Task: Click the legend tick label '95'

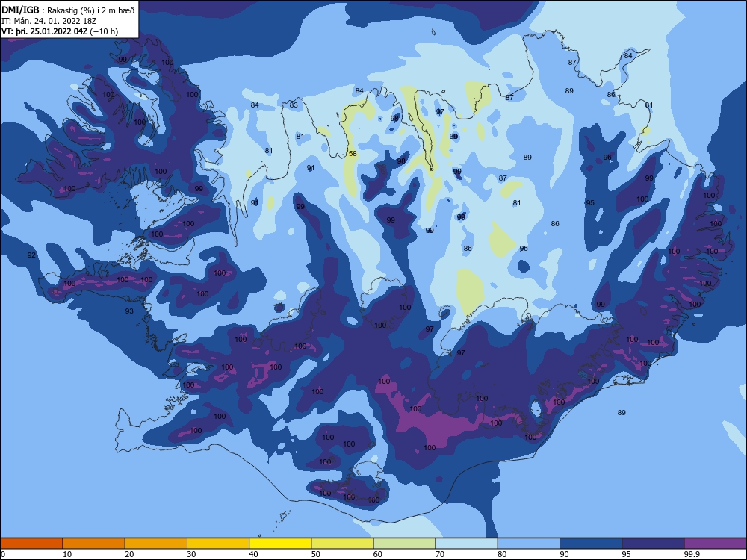Action: 626,554
